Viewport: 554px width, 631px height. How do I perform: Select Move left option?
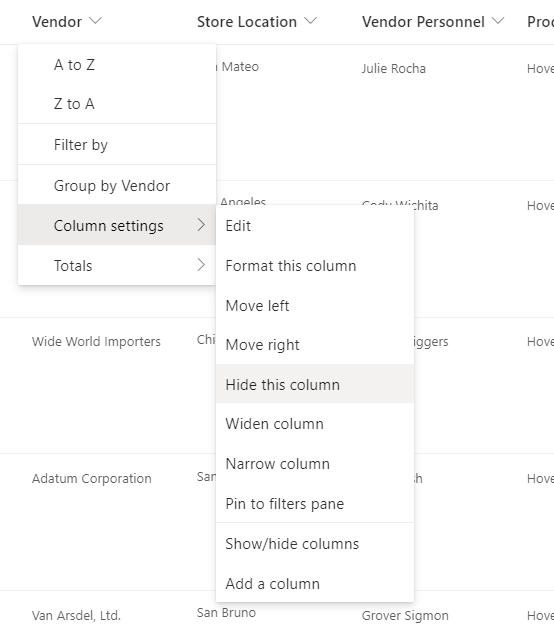[315, 305]
